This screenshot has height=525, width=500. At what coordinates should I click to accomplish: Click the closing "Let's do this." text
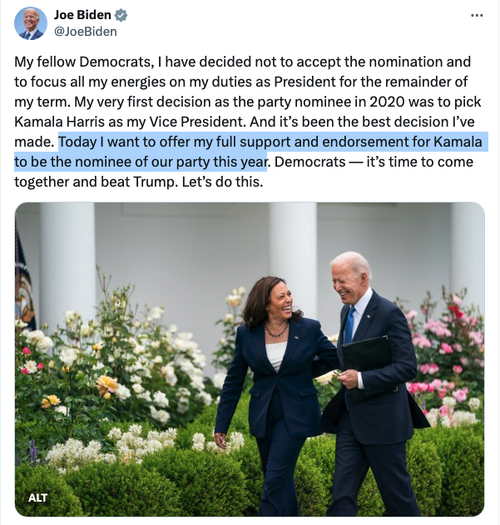click(222, 182)
